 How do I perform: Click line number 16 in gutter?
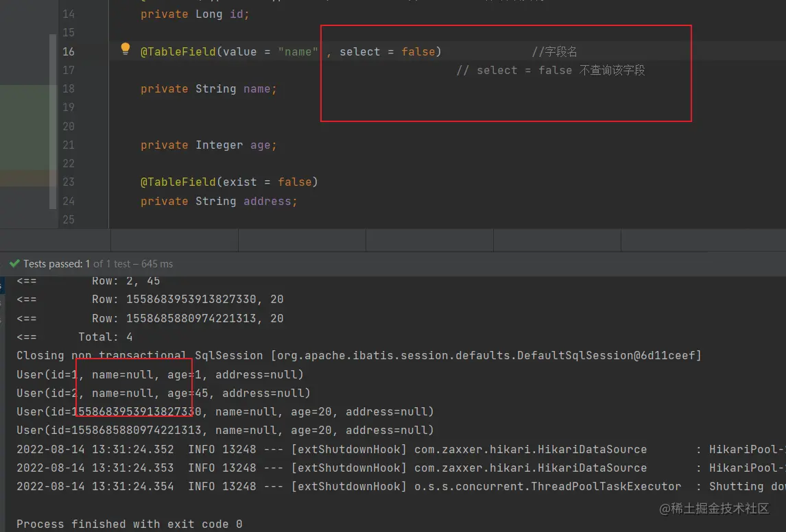[69, 51]
